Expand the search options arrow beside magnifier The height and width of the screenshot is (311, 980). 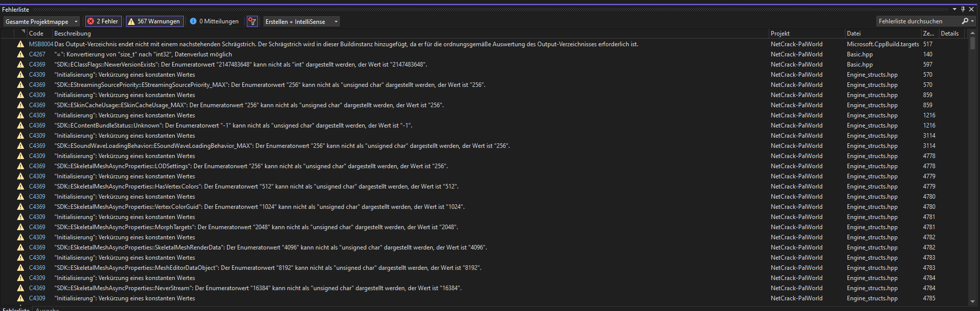coord(972,21)
